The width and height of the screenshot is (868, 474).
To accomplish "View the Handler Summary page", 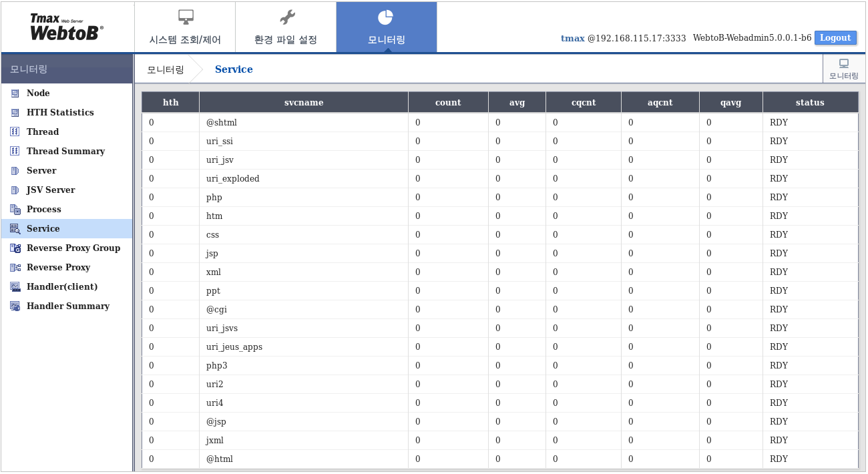I will 67,306.
